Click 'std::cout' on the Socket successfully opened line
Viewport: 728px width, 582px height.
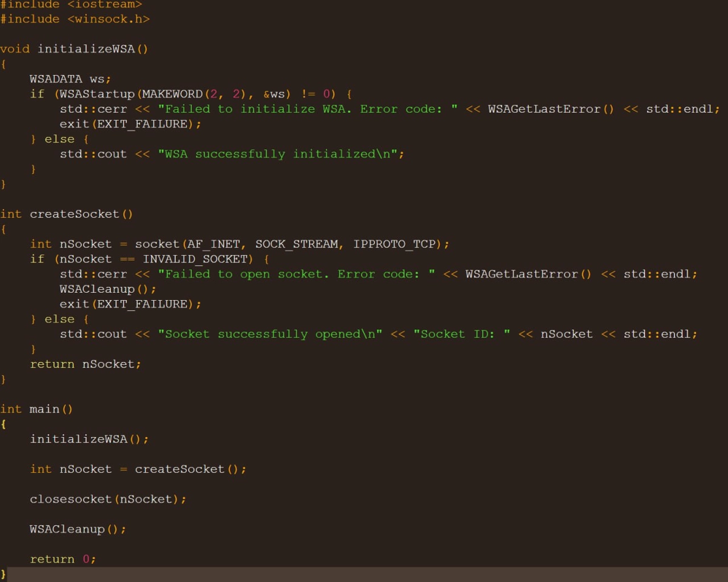[93, 334]
